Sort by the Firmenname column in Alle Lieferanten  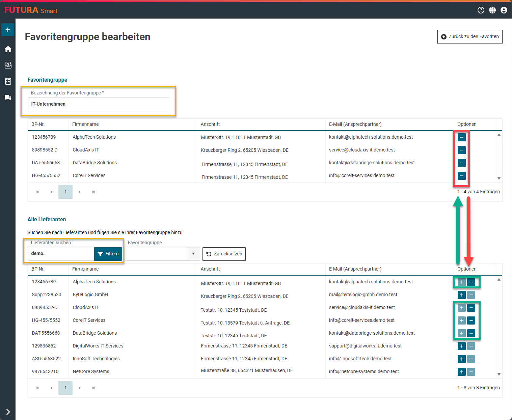(x=85, y=269)
